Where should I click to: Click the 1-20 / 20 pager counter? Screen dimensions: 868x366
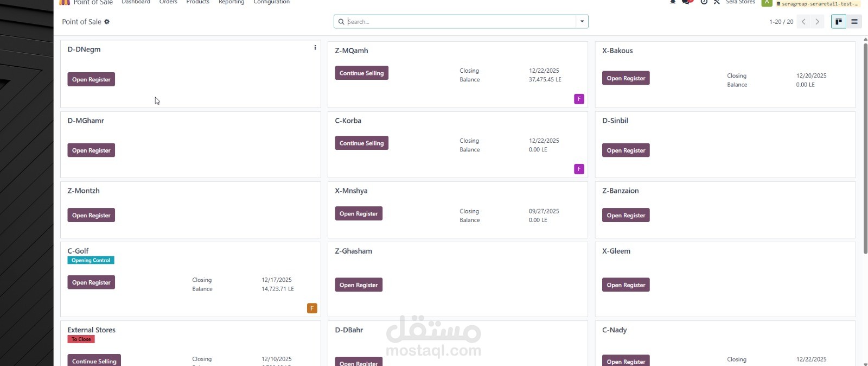pyautogui.click(x=781, y=22)
